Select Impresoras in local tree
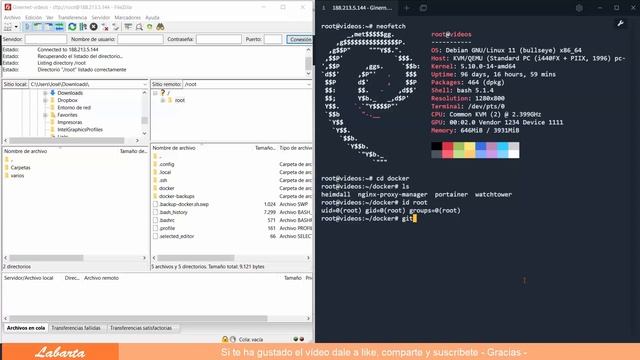Screen dimensions: 640x360 coord(70,122)
